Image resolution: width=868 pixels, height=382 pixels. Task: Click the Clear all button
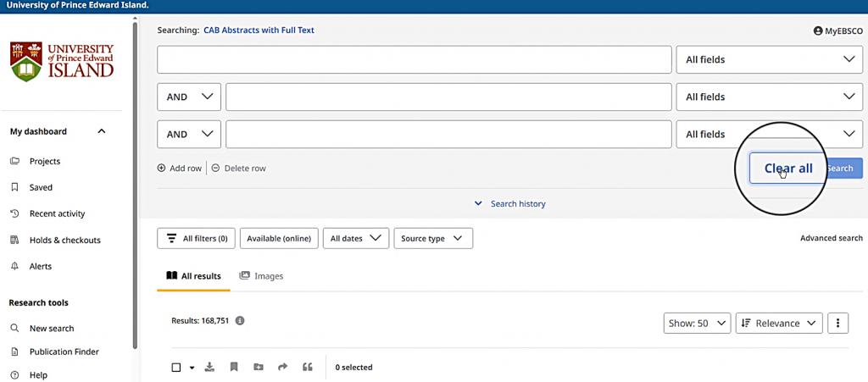click(x=787, y=169)
